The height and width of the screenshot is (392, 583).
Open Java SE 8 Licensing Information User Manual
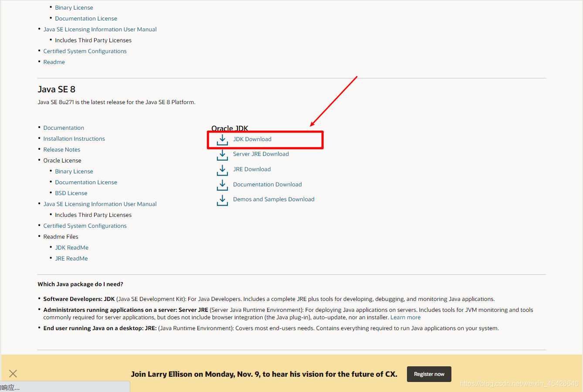(100, 204)
